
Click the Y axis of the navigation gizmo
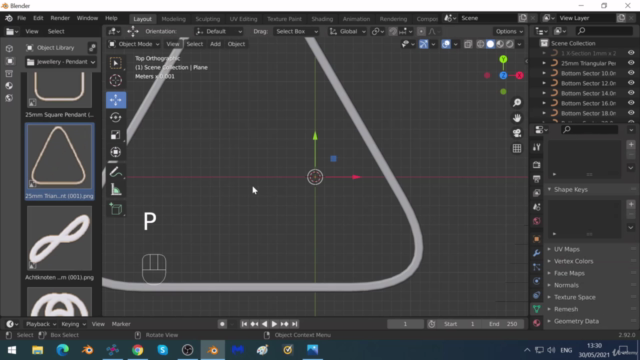pos(503,60)
